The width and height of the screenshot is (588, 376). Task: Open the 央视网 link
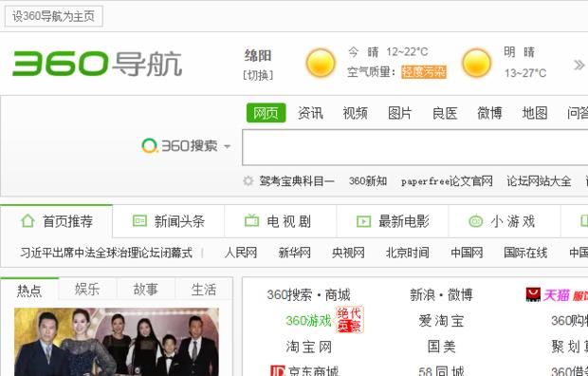(x=348, y=253)
